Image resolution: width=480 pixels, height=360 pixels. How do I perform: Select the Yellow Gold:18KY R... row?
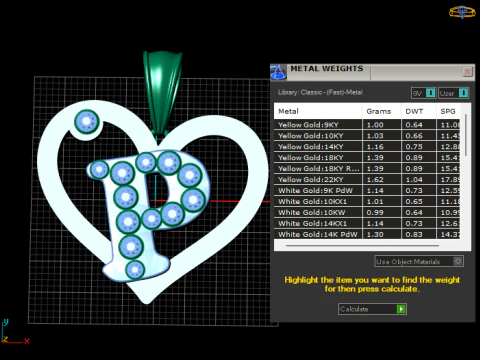(x=367, y=169)
